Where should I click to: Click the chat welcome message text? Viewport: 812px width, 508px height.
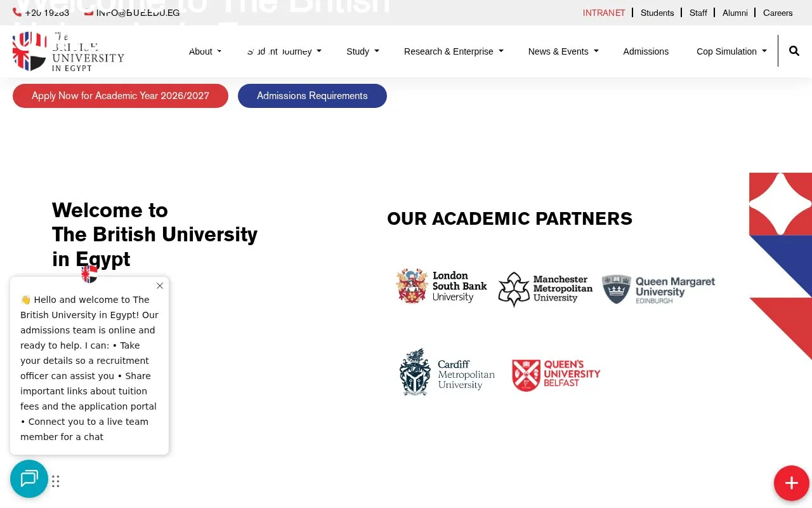[89, 368]
